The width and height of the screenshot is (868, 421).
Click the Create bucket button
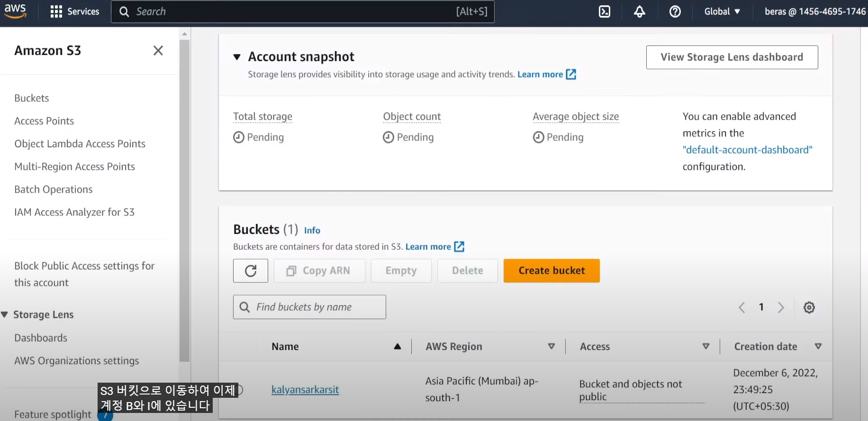(x=552, y=271)
